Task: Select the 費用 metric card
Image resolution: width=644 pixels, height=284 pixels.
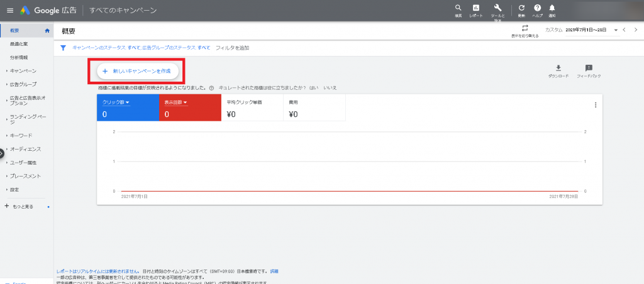Action: [314, 108]
